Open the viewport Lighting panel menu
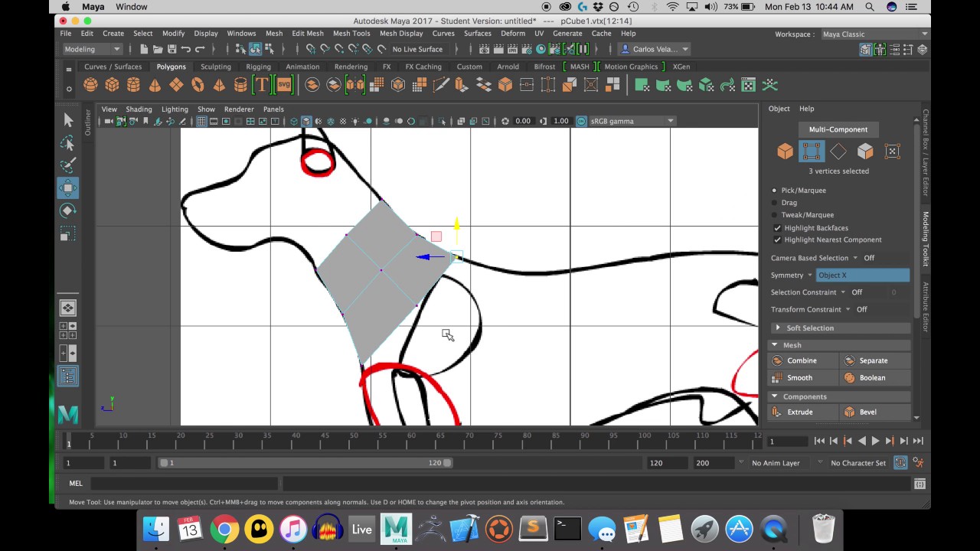The image size is (980, 551). tap(175, 109)
